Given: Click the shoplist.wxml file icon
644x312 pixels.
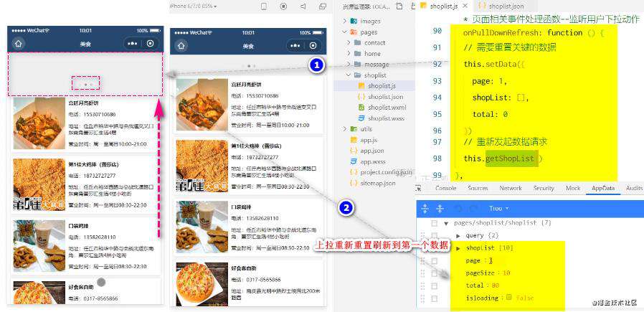Looking at the screenshot, I should (361, 108).
